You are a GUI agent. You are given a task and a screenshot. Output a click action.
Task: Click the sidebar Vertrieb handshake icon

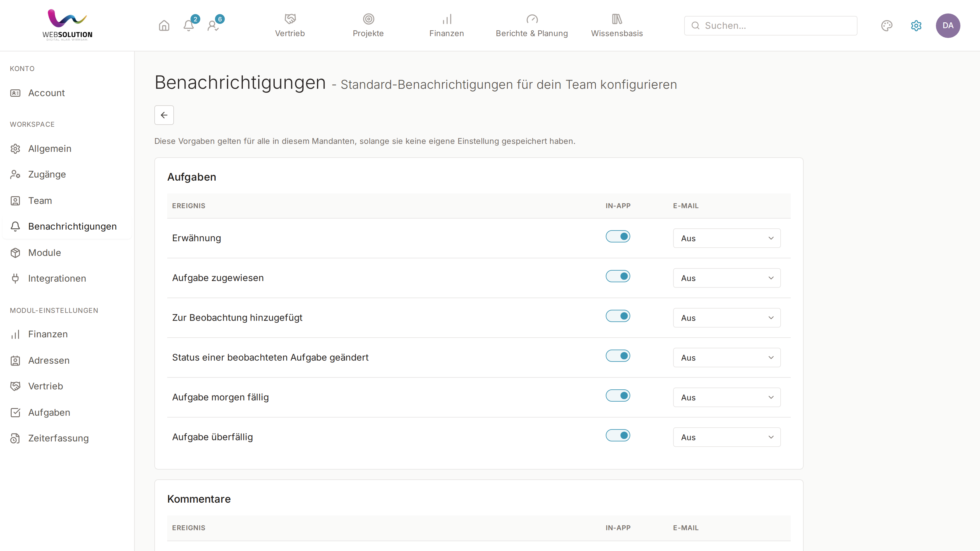coord(15,386)
